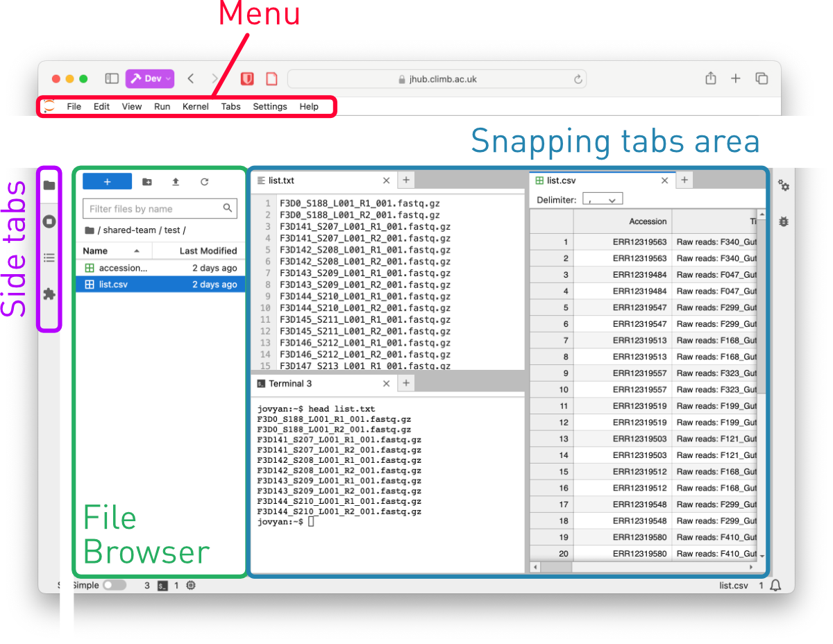This screenshot has height=644, width=833.
Task: Switch to the Terminal 3 tab
Action: 290,383
